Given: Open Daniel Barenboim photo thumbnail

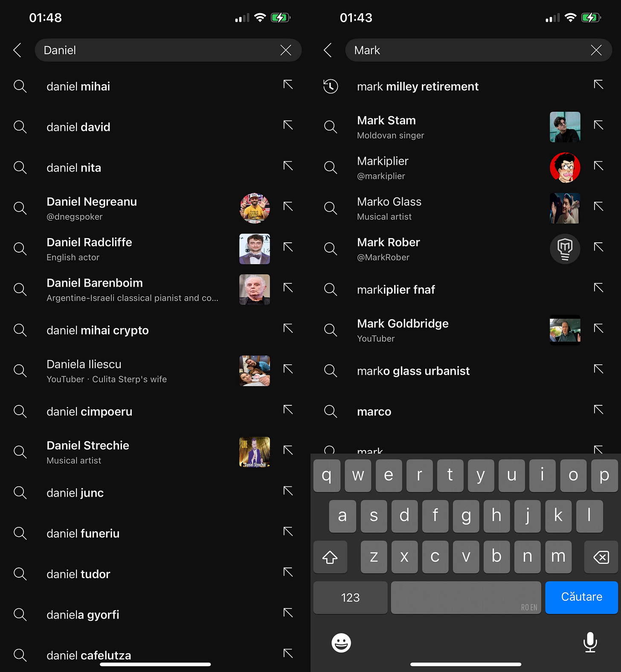Looking at the screenshot, I should (255, 289).
